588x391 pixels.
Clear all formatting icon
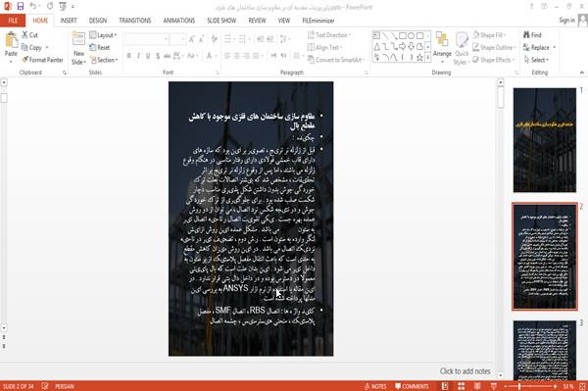214,39
